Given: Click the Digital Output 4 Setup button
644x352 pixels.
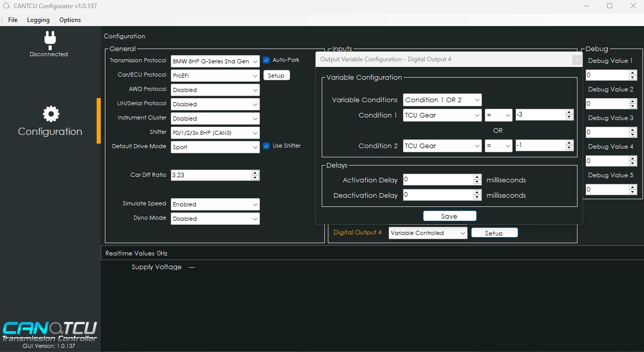Looking at the screenshot, I should point(494,233).
